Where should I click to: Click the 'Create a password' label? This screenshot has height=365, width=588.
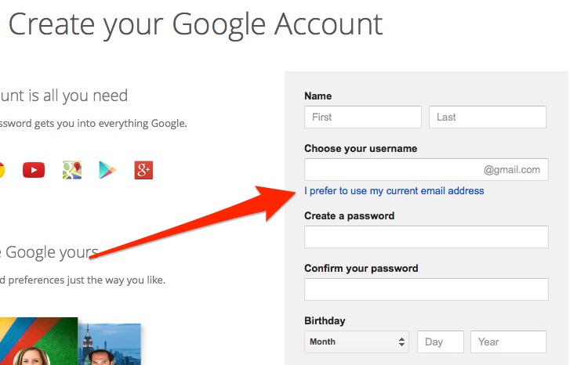349,216
